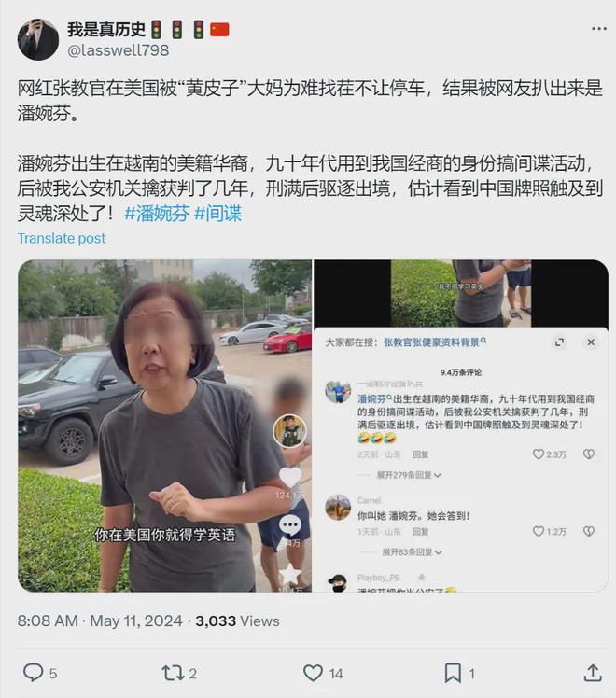Click the 3,033 Views count
The width and height of the screenshot is (616, 698).
pos(237,621)
